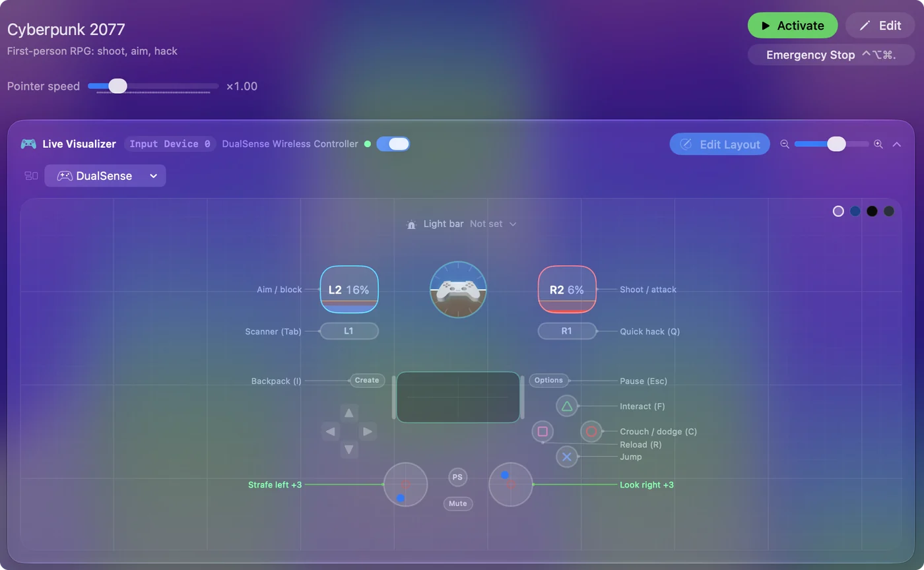Viewport: 924px width, 570px height.
Task: Click the L1 shoulder button
Action: pyautogui.click(x=349, y=331)
